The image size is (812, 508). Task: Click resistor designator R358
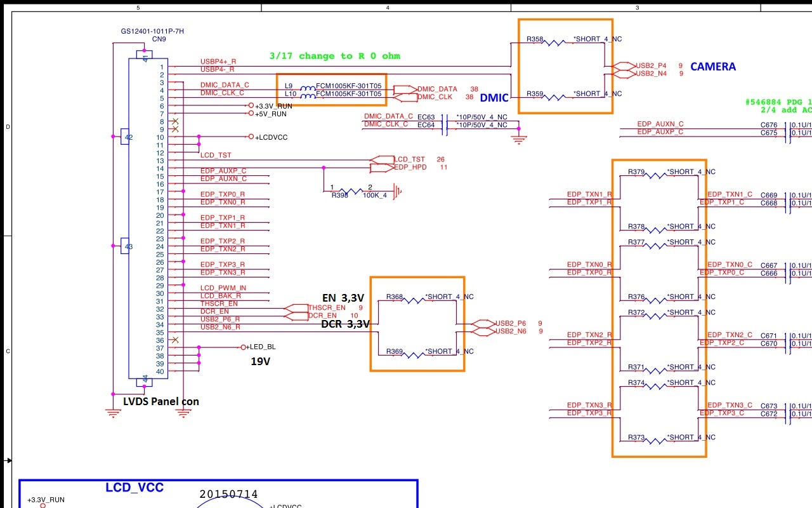[x=535, y=39]
